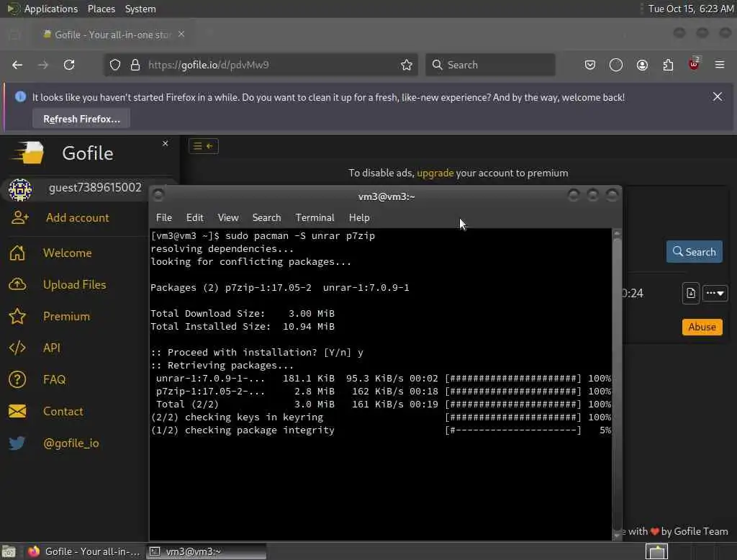
Task: Open the Applications menu in top panel
Action: click(x=51, y=9)
